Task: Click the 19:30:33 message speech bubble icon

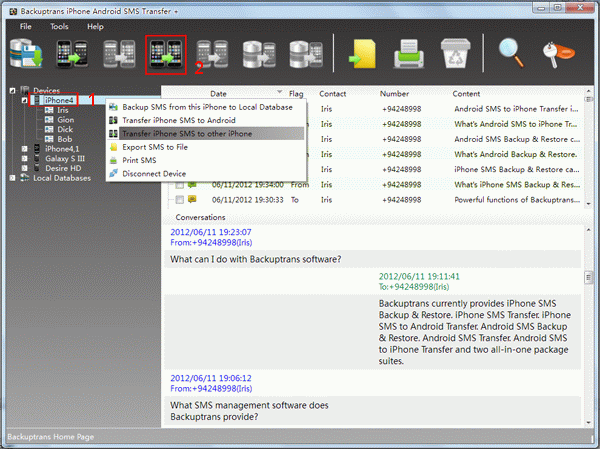Action: pos(192,199)
